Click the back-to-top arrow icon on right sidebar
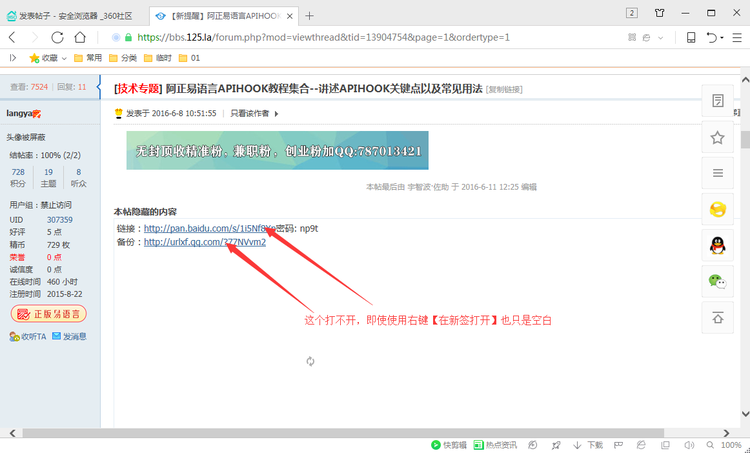This screenshot has width=750, height=453. click(x=717, y=317)
